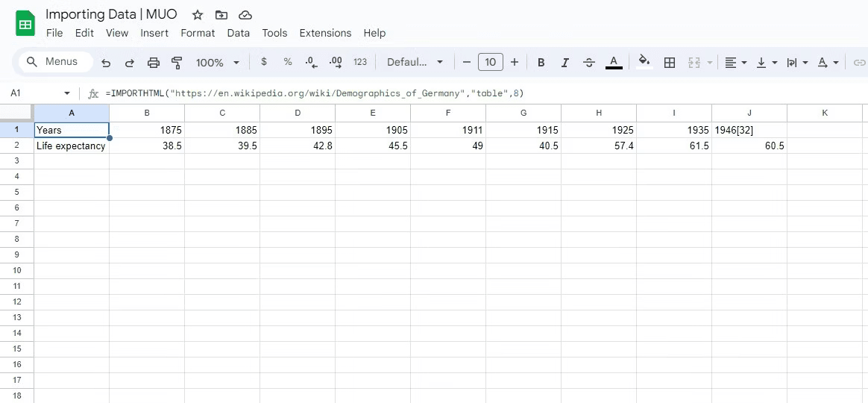The height and width of the screenshot is (403, 868).
Task: Open the Help menu
Action: 374,33
